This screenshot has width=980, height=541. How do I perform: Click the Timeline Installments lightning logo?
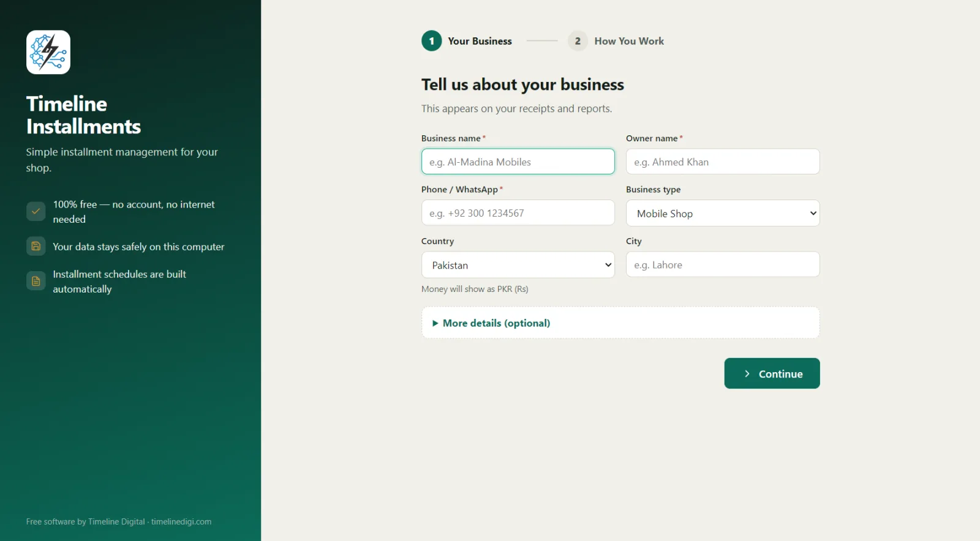click(48, 52)
